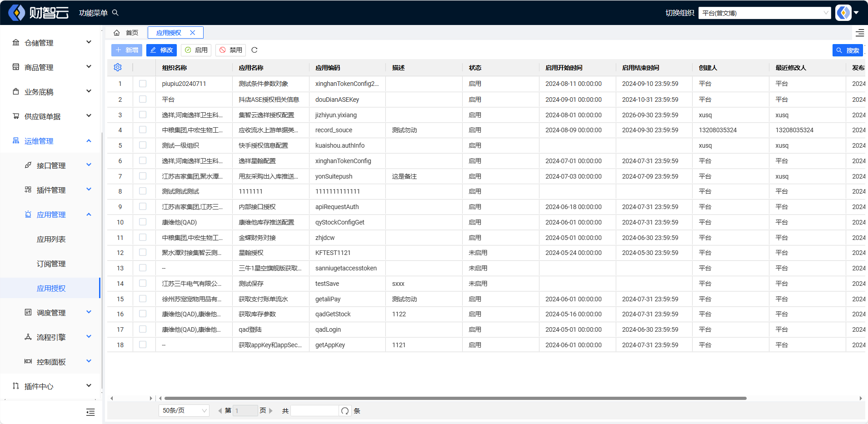This screenshot has height=424, width=868.
Task: Select the checkbox for row 5
Action: point(143,145)
